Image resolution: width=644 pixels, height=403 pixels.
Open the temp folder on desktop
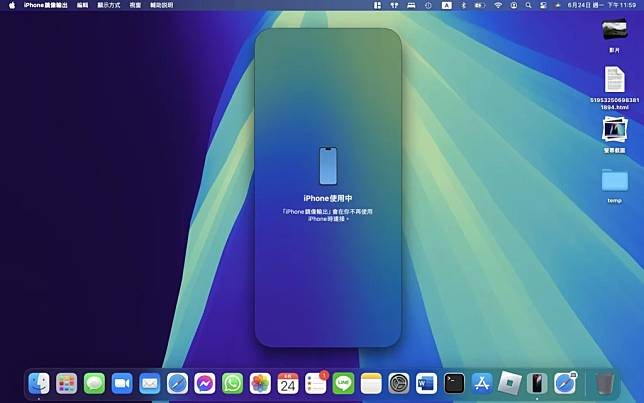click(614, 180)
